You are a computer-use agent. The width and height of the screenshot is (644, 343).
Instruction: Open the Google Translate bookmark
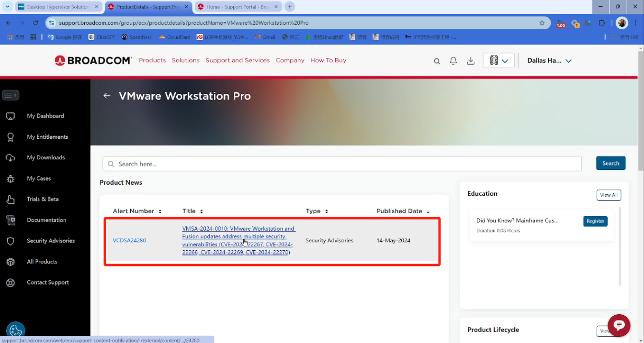pos(65,37)
